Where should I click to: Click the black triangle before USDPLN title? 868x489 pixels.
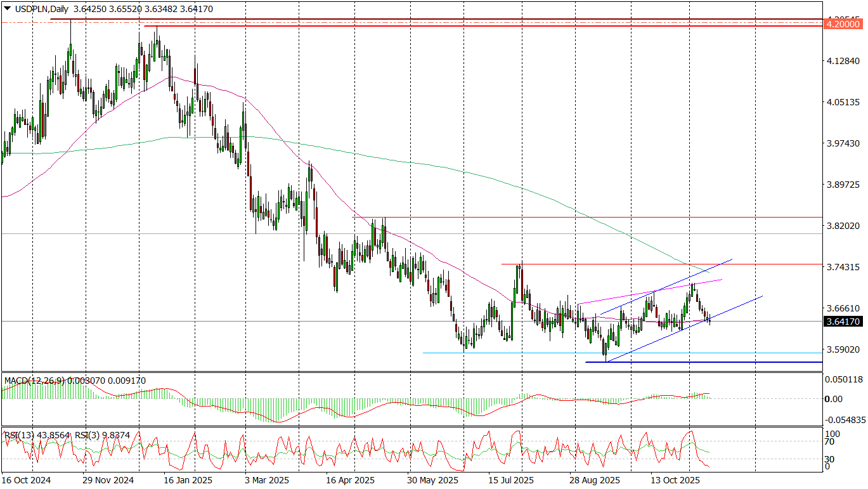7,8
